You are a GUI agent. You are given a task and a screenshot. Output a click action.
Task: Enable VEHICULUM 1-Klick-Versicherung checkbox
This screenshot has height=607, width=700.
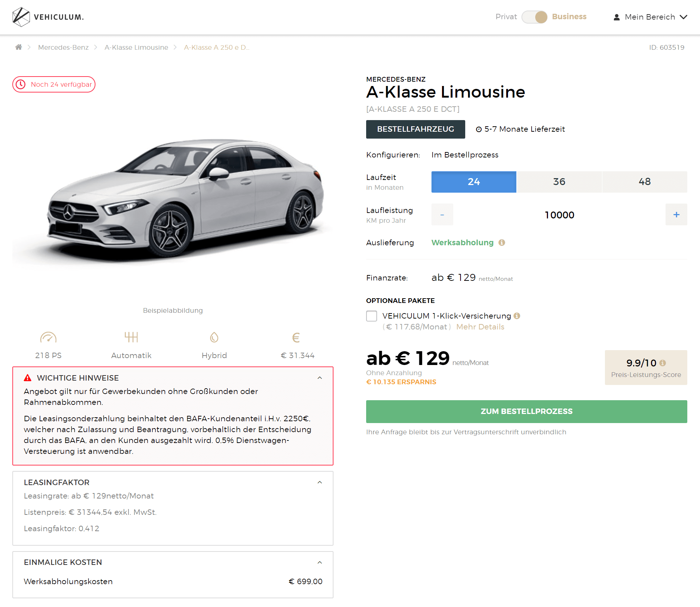[372, 316]
